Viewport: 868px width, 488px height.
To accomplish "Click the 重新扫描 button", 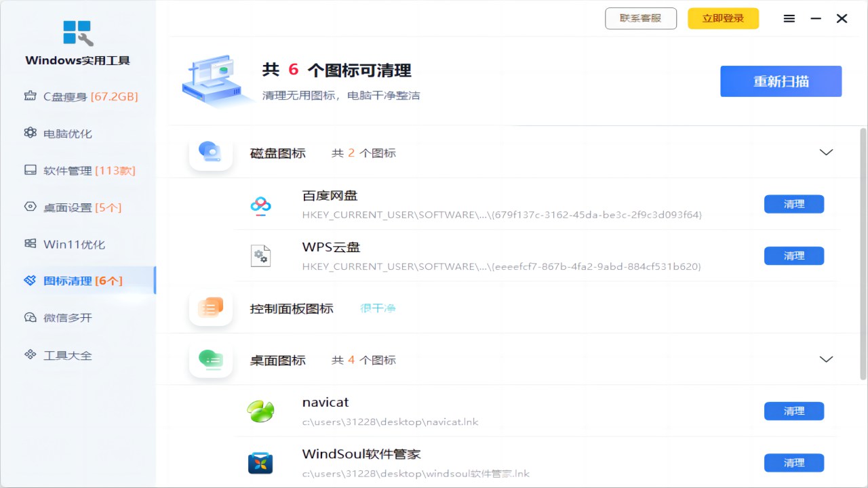I will 781,81.
